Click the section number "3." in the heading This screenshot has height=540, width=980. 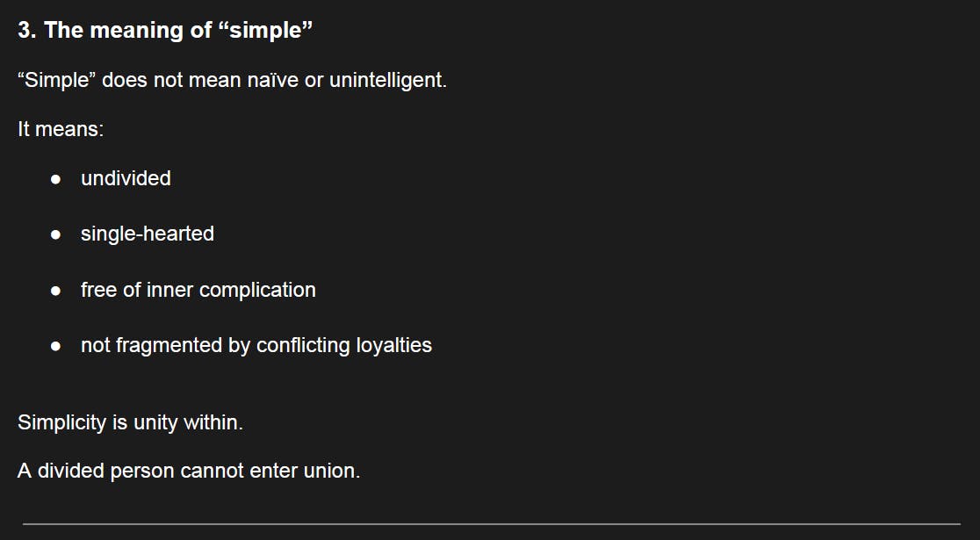click(27, 31)
